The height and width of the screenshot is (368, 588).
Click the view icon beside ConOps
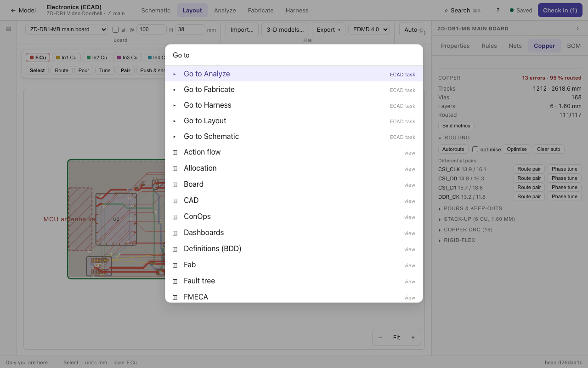pos(175,217)
